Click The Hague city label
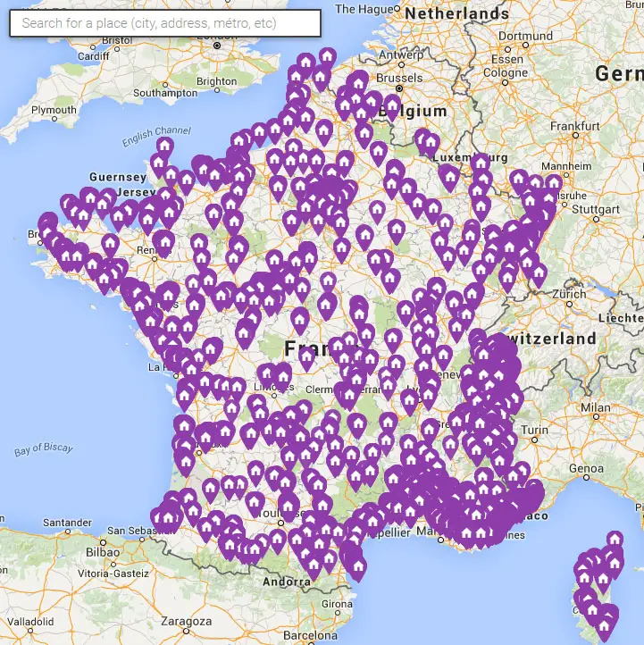Viewport: 644px width, 645px height. coord(364,9)
